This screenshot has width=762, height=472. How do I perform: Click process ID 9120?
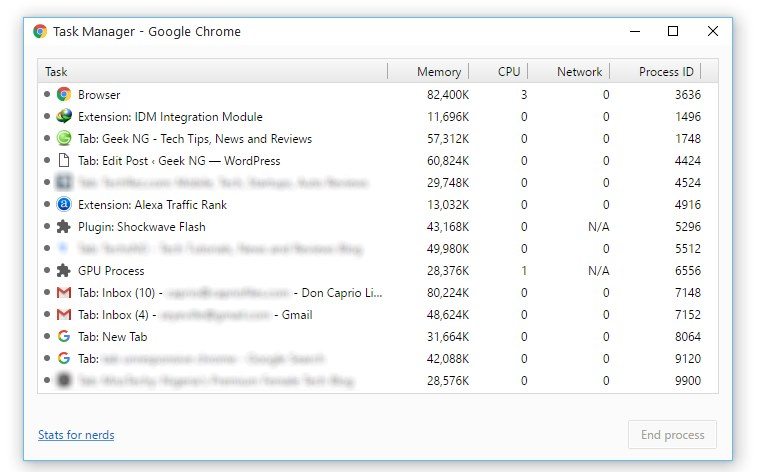click(x=688, y=358)
